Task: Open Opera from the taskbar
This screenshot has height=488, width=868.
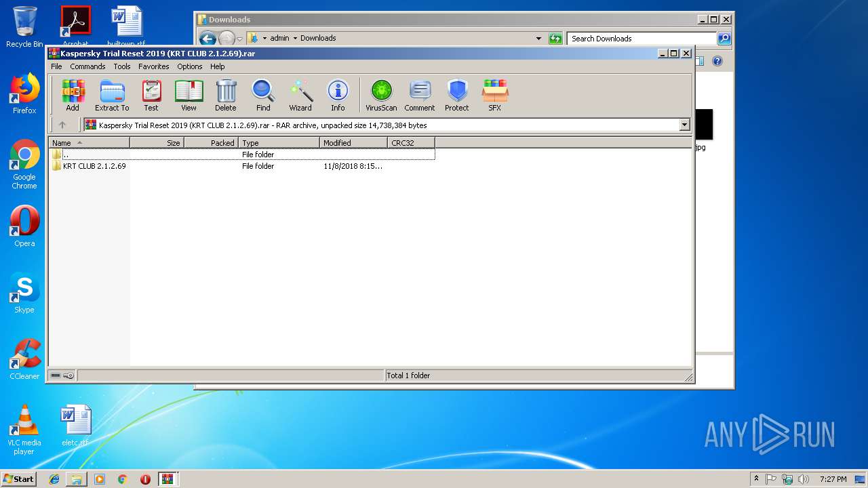Action: [145, 479]
